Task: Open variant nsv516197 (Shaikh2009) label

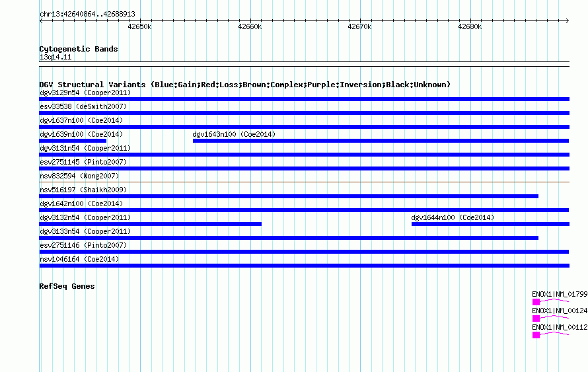Action: 83,190
